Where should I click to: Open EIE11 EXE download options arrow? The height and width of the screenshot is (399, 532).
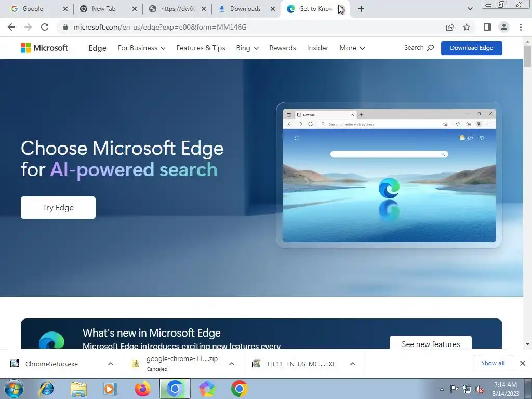tap(353, 364)
